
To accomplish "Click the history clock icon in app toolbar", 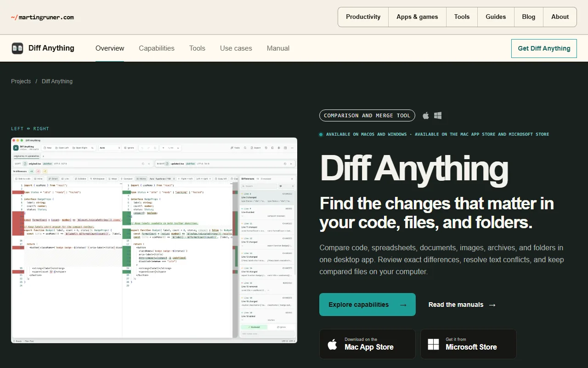I will tap(266, 148).
